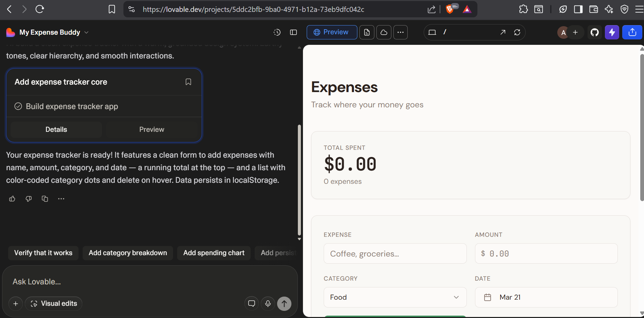Type in the expense name field

point(394,253)
